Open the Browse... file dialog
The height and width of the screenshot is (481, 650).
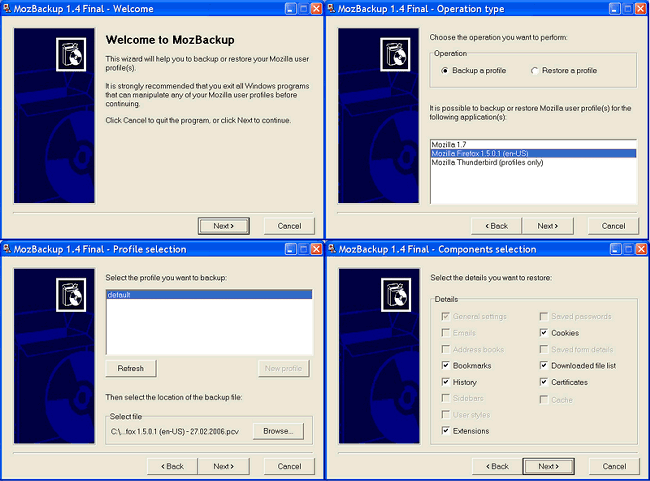(278, 431)
